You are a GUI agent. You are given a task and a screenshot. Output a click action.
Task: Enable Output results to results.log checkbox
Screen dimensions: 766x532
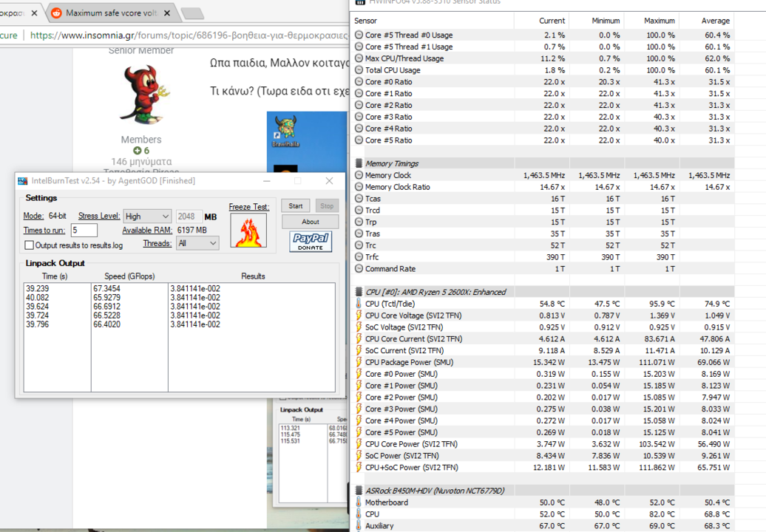tap(30, 245)
